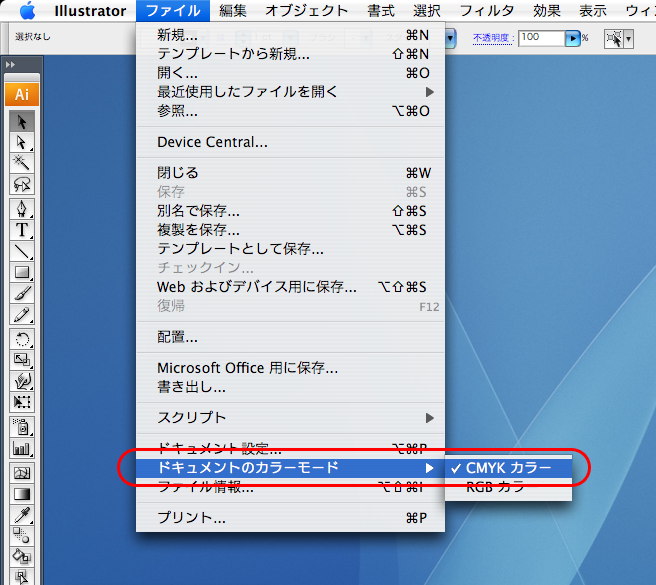The width and height of the screenshot is (656, 585).
Task: Open the 選択 menu
Action: pyautogui.click(x=427, y=11)
